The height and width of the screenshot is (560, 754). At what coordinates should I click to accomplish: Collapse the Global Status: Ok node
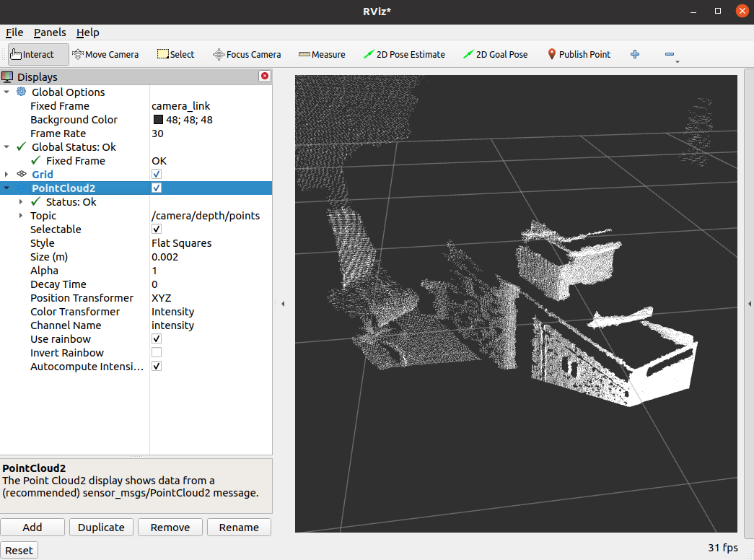(x=6, y=146)
